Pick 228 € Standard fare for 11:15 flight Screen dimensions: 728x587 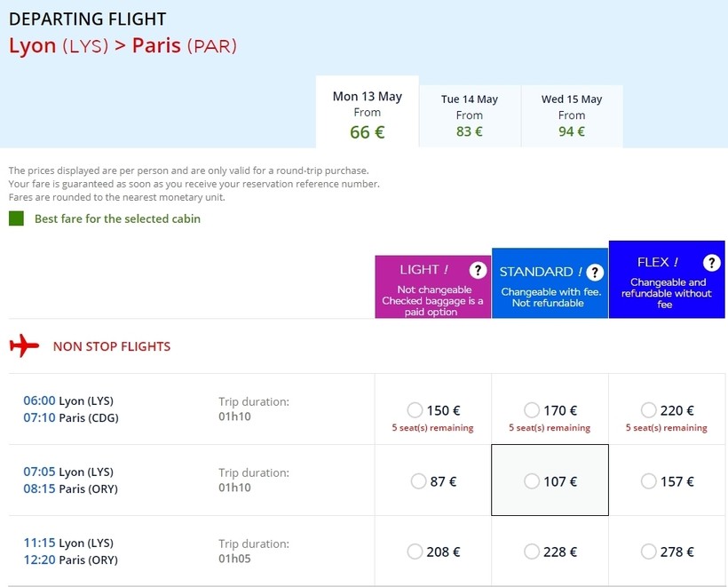532,552
